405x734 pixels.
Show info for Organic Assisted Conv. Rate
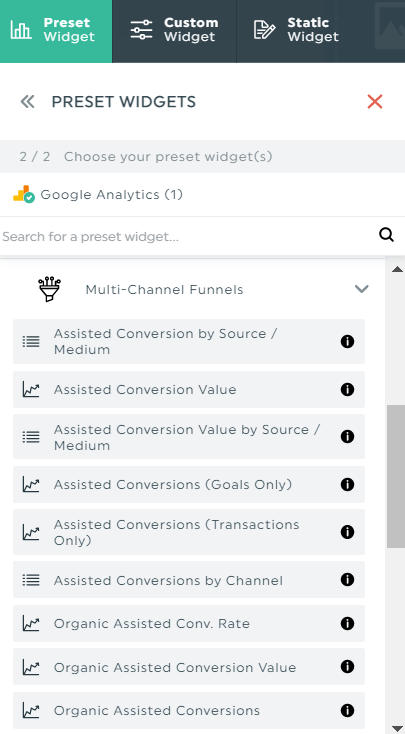pos(347,624)
